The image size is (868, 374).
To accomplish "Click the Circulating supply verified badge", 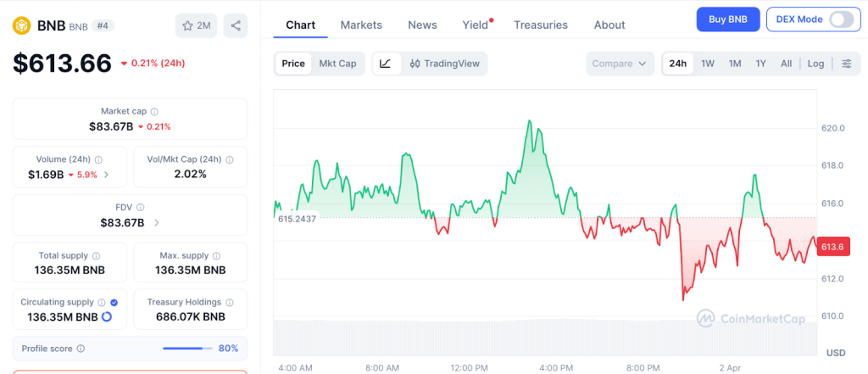I will 114,302.
